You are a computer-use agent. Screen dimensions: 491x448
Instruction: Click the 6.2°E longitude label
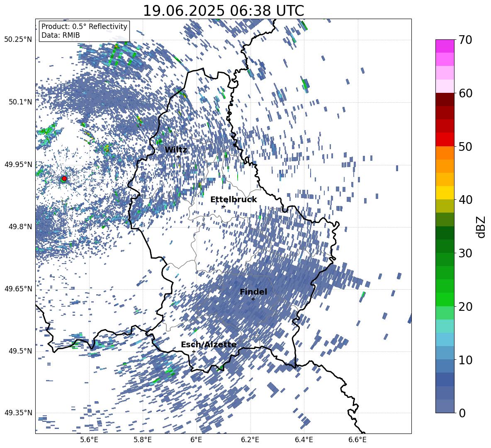[x=250, y=440]
